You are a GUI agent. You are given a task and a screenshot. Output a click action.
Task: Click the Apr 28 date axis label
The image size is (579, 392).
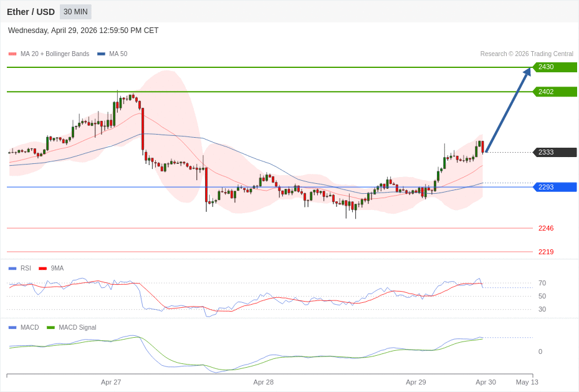(x=263, y=382)
